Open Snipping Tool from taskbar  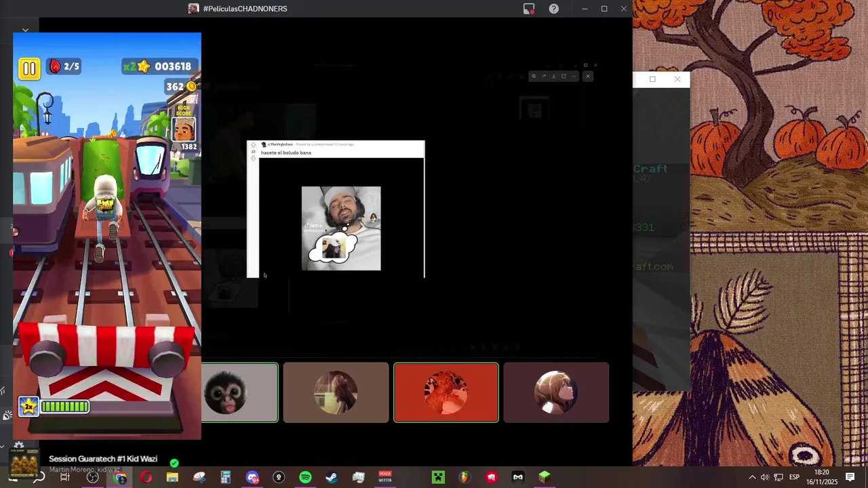click(199, 478)
